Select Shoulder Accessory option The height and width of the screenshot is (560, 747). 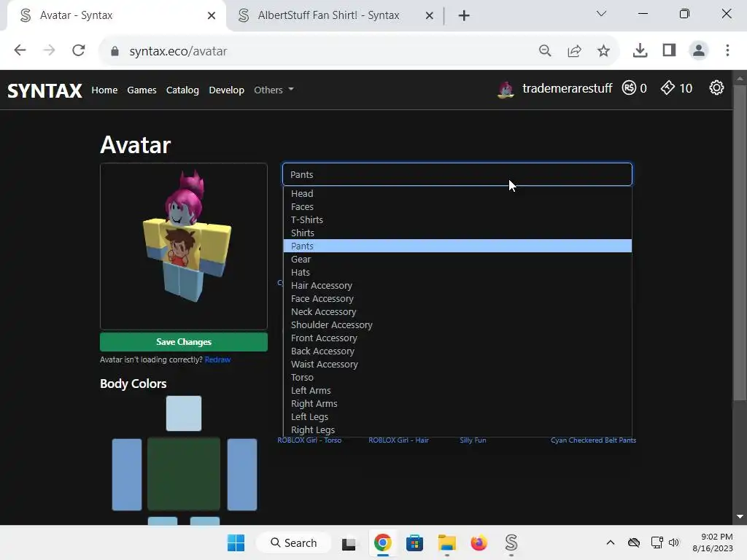[x=457, y=324]
